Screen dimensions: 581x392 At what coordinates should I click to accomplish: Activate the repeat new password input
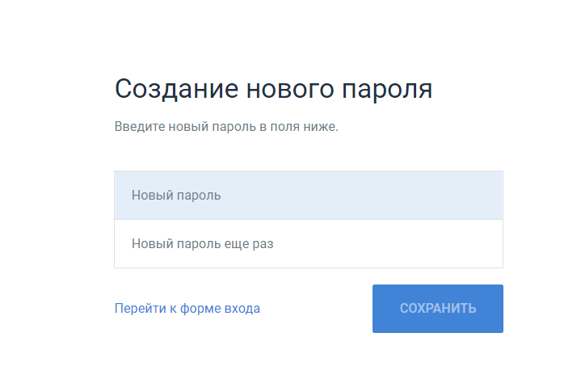point(309,244)
